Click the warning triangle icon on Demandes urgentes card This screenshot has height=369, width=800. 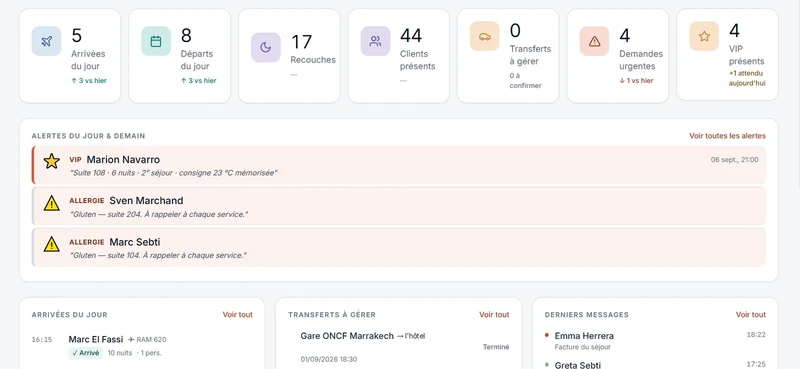pos(594,41)
